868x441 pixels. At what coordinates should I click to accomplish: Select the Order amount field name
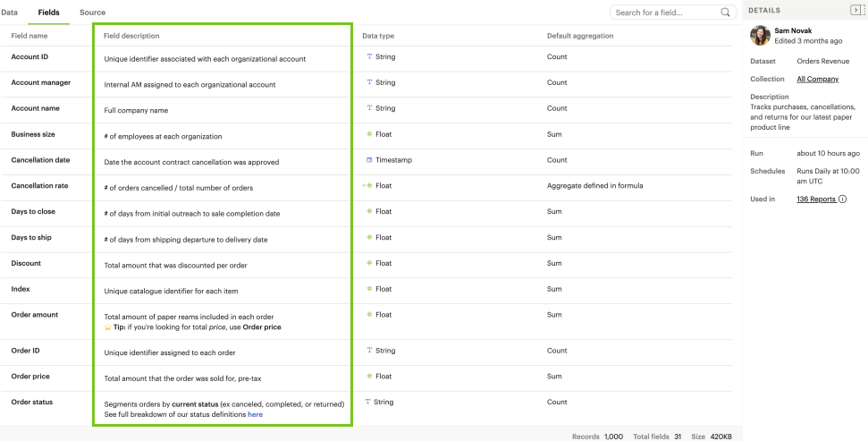coord(34,315)
